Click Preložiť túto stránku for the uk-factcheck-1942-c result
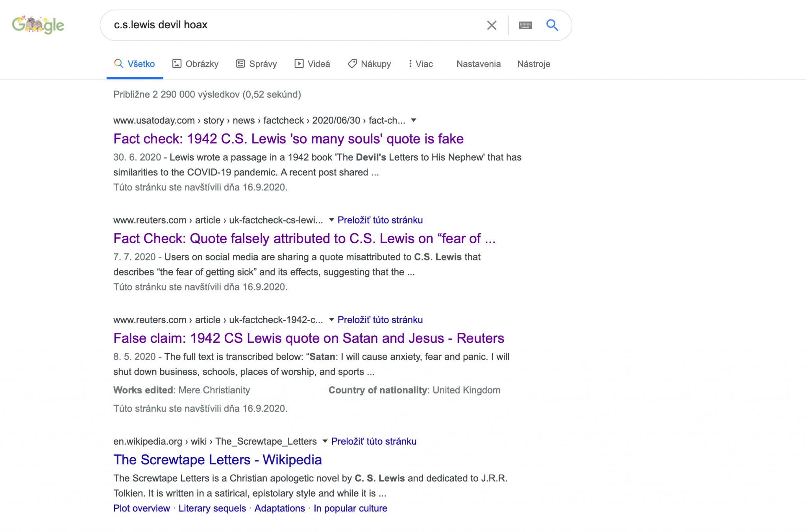 pos(380,320)
